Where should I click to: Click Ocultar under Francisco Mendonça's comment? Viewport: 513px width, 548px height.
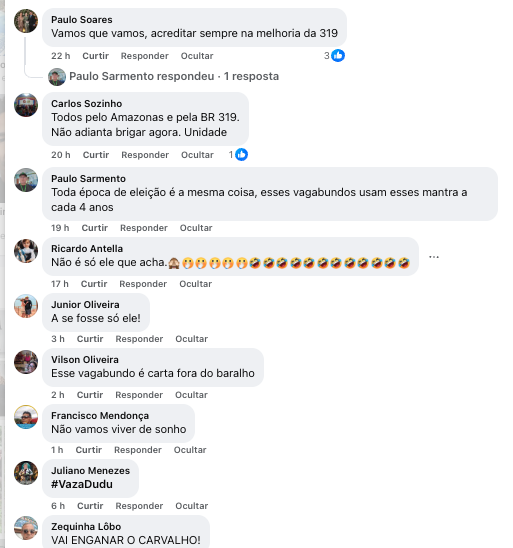tap(190, 450)
